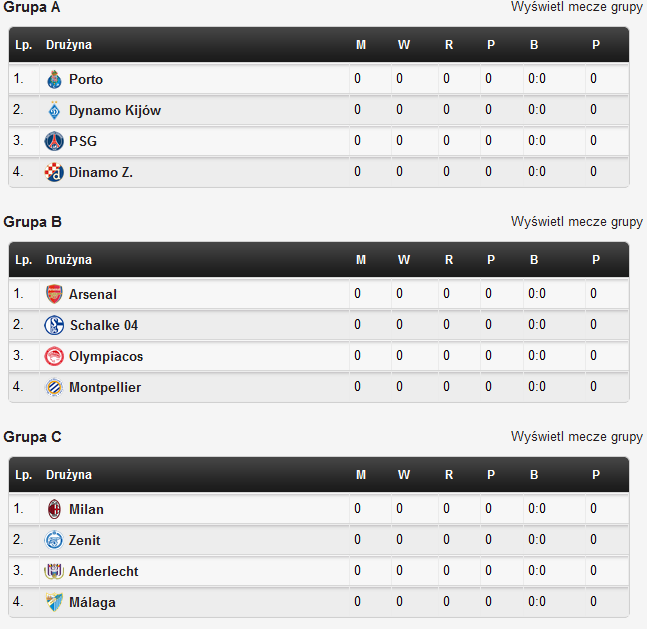Click the Porto club crest

54,79
